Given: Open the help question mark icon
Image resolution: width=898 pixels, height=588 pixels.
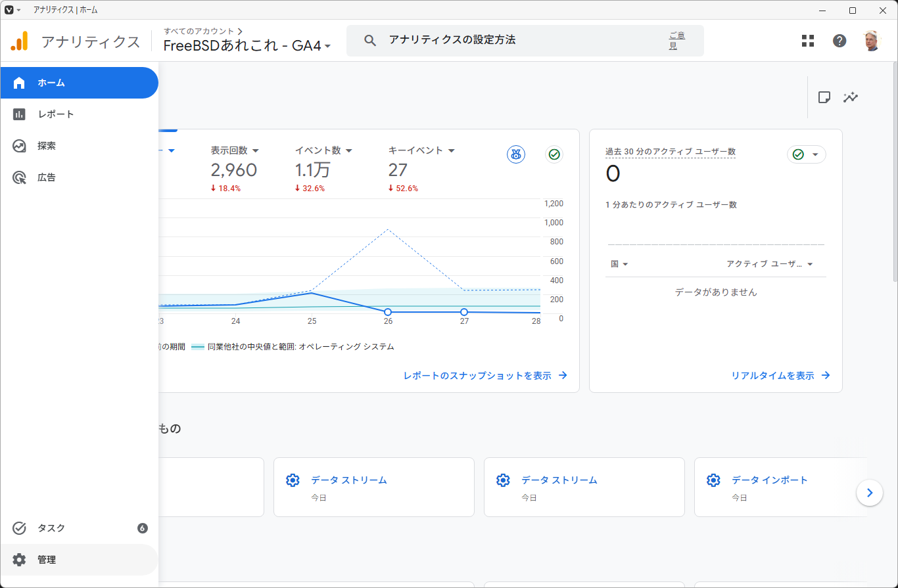Looking at the screenshot, I should (839, 41).
